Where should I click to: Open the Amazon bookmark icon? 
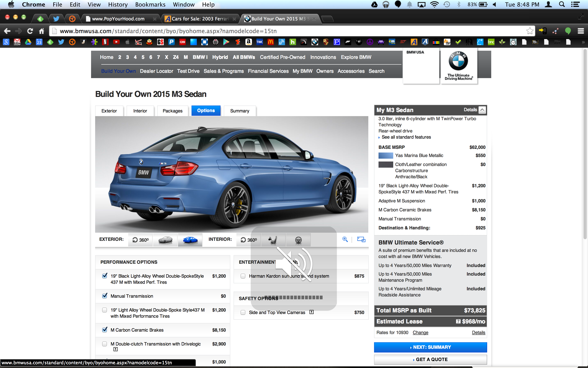click(x=248, y=42)
